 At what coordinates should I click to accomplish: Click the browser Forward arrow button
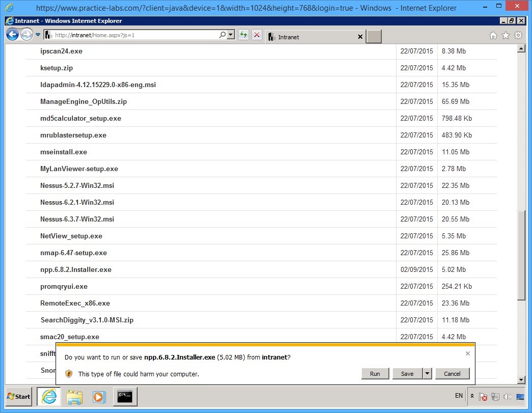[26, 35]
